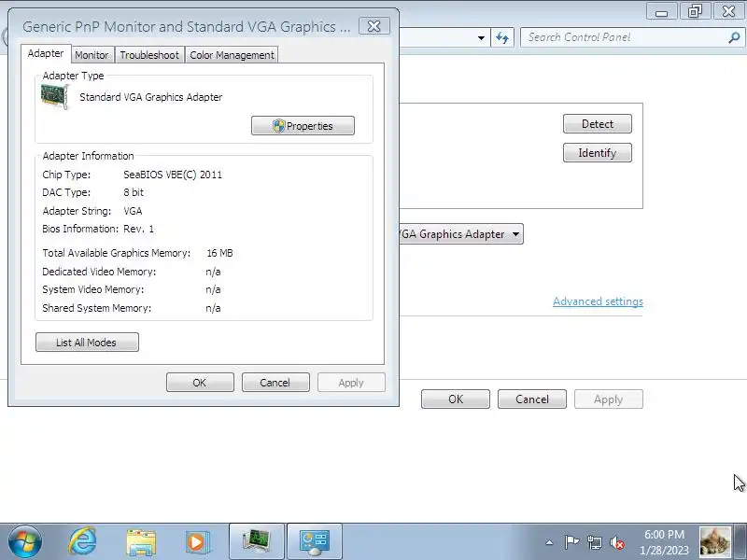Click Cancel in the Screen Resolution window
747x560 pixels.
point(532,399)
